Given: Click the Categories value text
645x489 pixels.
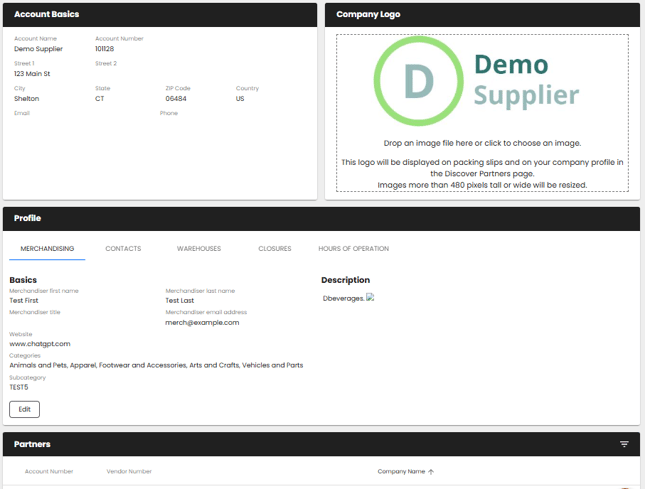Looking at the screenshot, I should tap(156, 365).
